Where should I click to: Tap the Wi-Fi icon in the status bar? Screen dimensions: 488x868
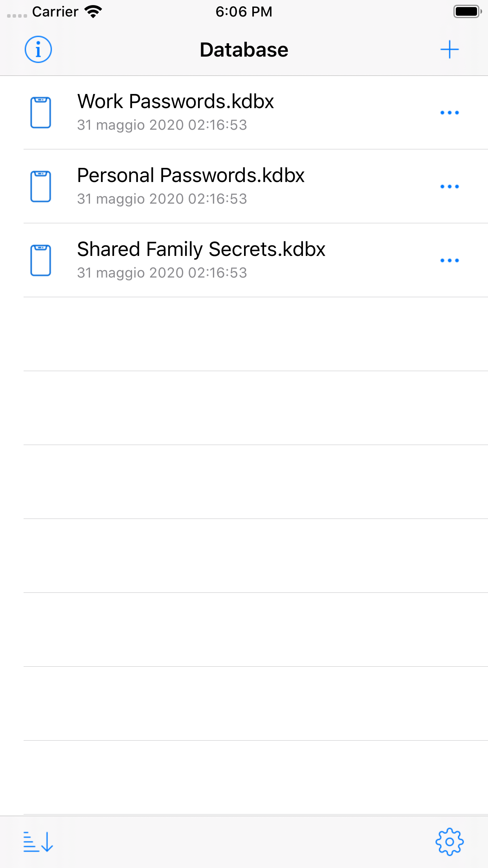click(93, 11)
